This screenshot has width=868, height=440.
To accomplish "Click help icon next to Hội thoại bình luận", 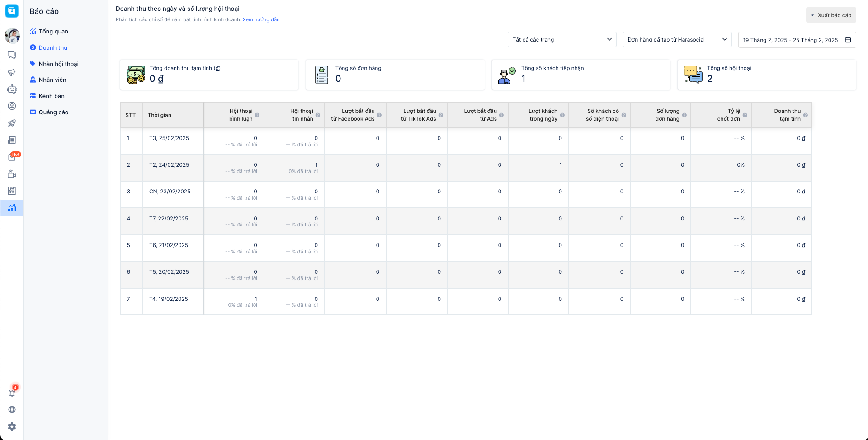I will tap(257, 115).
